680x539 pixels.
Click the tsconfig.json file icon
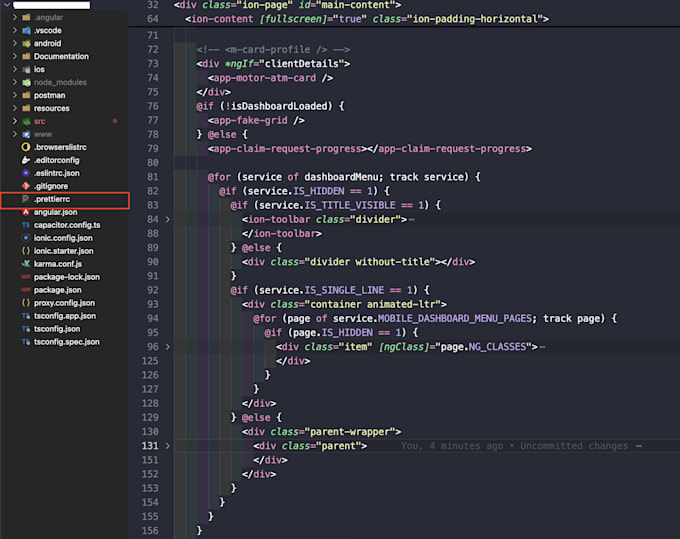[x=26, y=329]
